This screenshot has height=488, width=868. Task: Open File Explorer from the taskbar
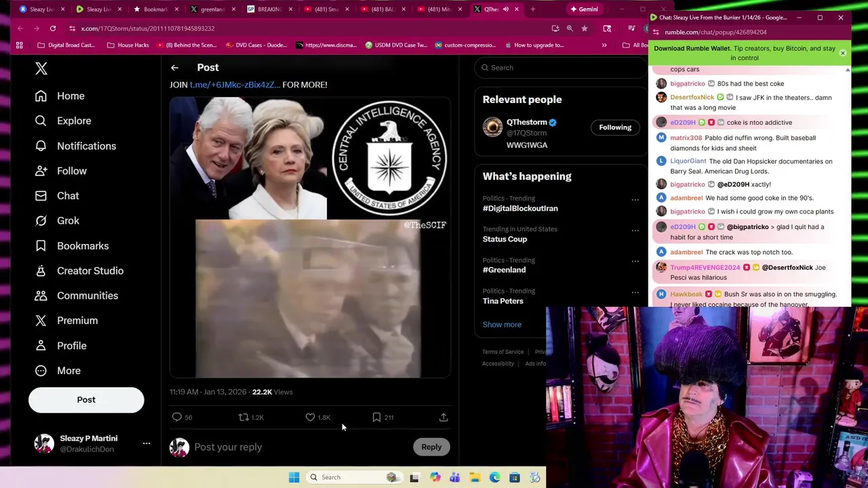coord(475,477)
